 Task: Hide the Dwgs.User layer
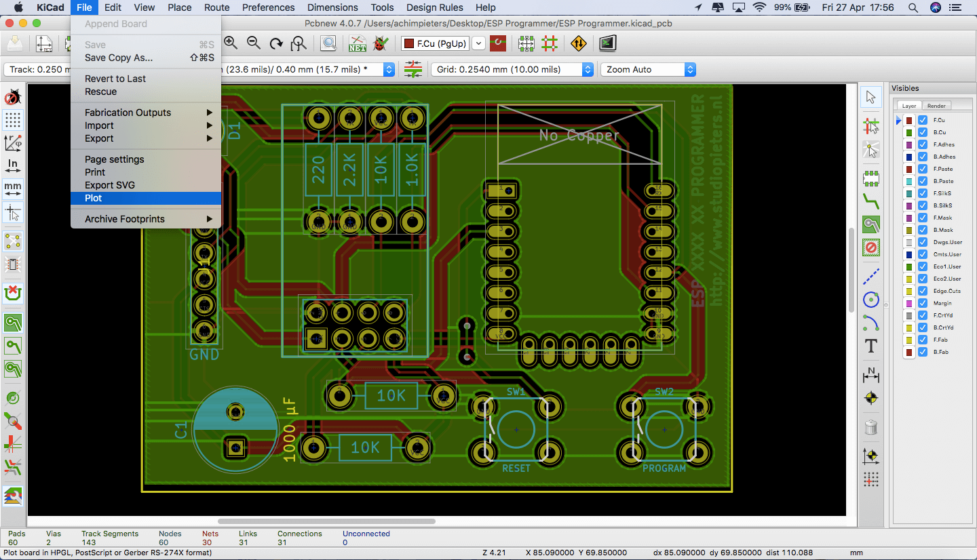pos(923,242)
